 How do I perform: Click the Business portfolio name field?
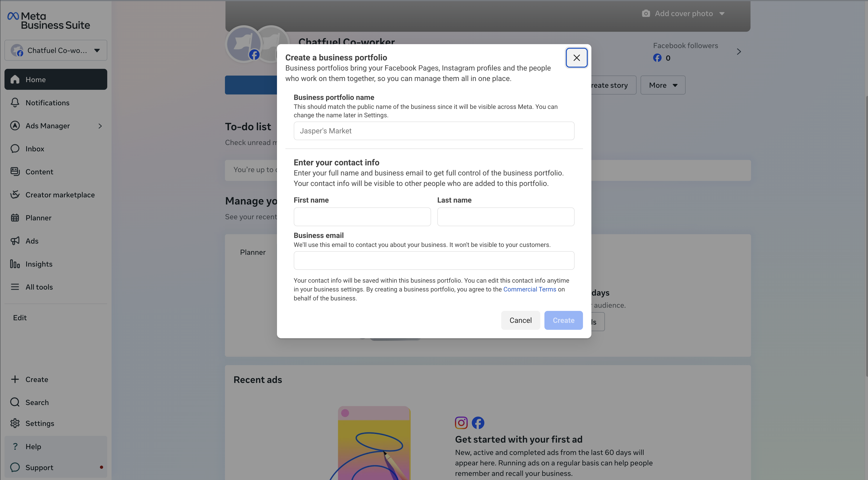[434, 131]
